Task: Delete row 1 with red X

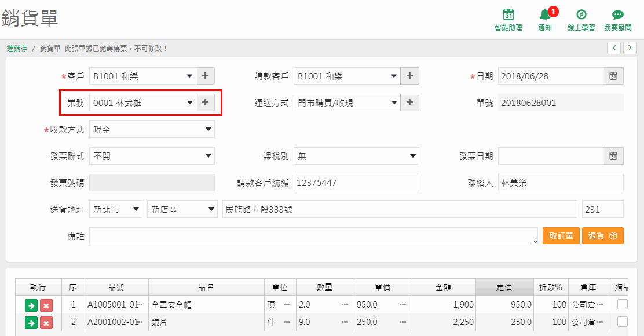Action: (46, 305)
